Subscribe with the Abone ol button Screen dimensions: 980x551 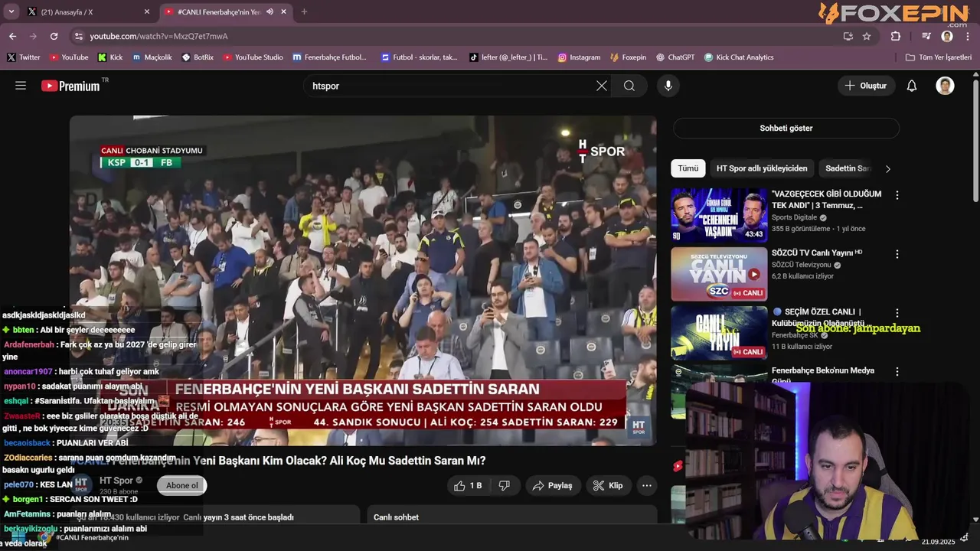[x=182, y=485]
